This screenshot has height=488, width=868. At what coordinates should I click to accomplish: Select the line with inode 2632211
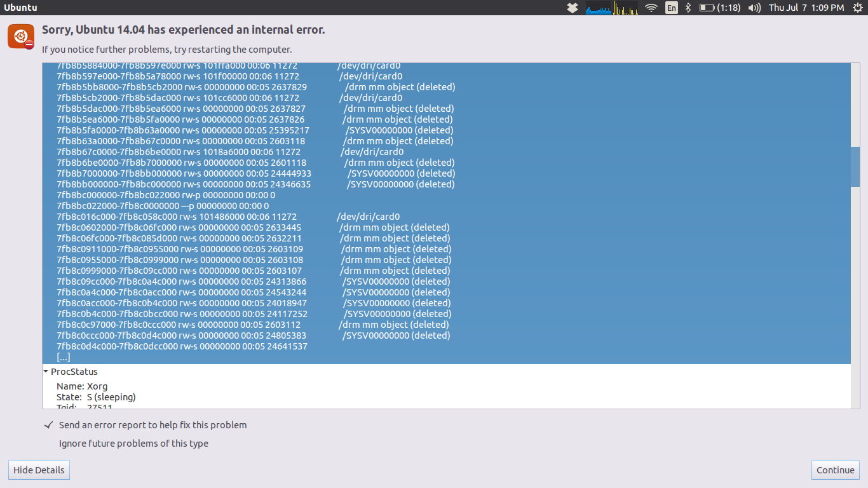click(254, 238)
